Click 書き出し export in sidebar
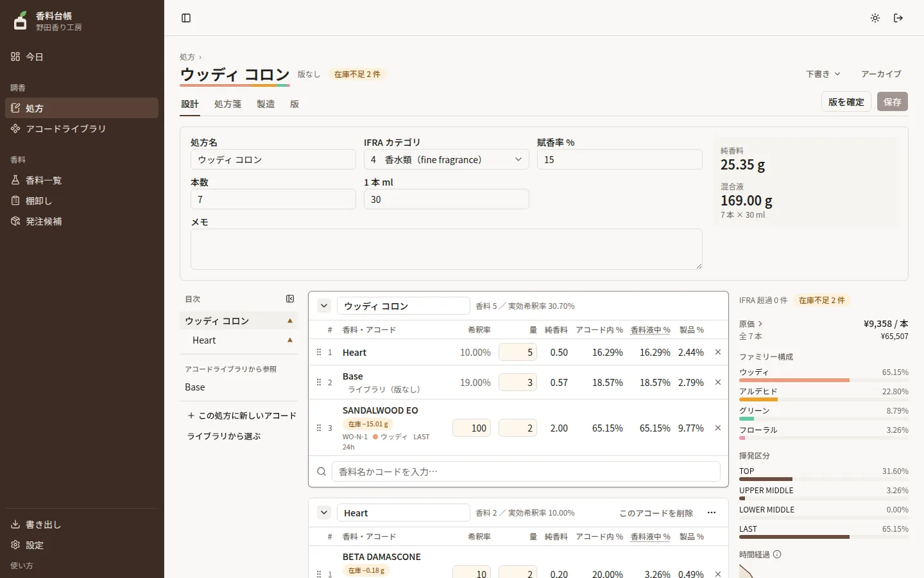This screenshot has width=924, height=578. (81, 524)
